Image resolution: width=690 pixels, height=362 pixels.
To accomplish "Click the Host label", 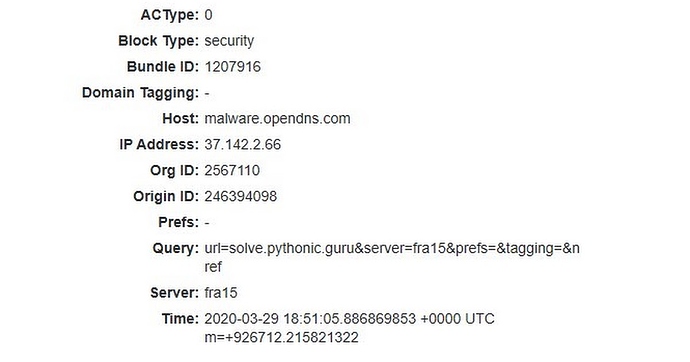I will [x=180, y=119].
